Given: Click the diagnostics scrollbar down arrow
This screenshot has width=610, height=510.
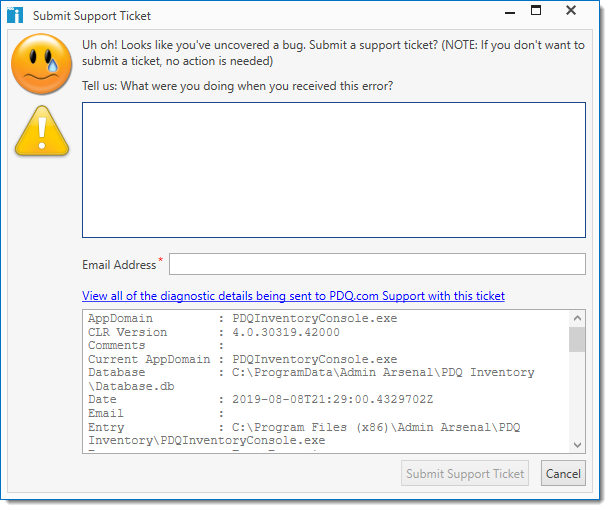Looking at the screenshot, I should tap(577, 445).
